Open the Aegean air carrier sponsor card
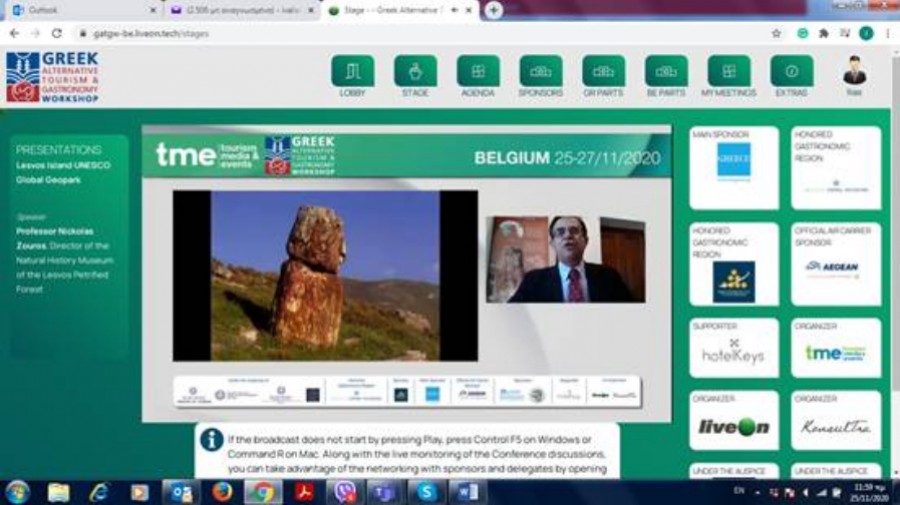The height and width of the screenshot is (505, 900). (836, 264)
